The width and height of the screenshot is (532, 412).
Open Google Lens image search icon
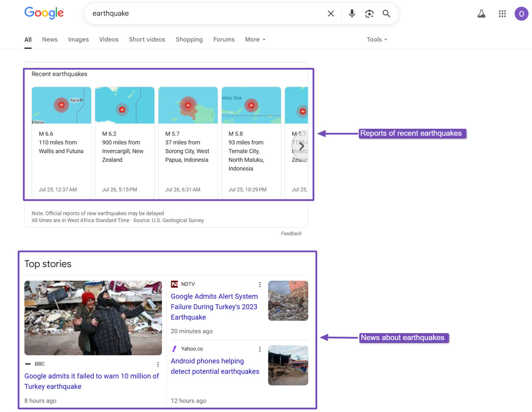(369, 14)
